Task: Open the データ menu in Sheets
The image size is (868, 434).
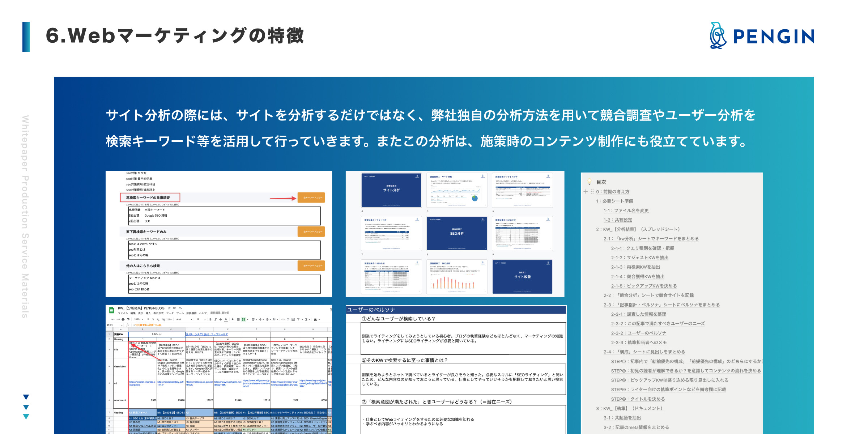Action: click(170, 313)
